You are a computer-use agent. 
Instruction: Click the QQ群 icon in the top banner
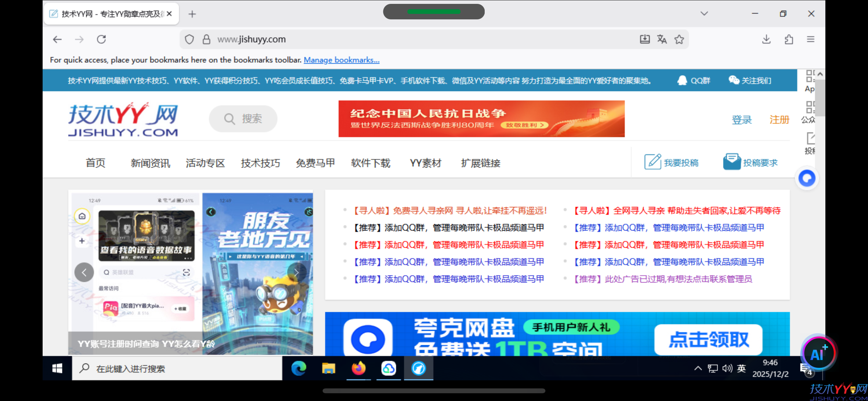[682, 80]
